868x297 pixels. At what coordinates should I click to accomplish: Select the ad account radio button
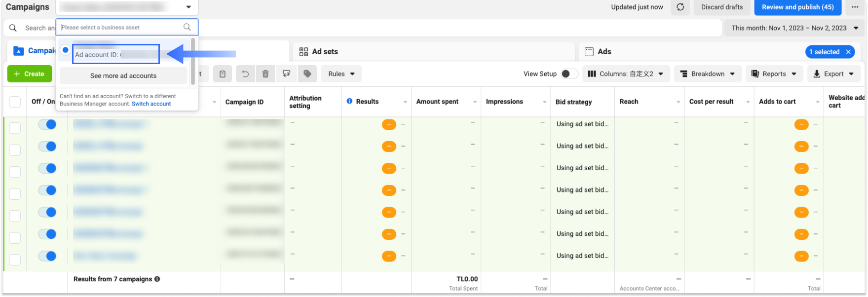[65, 50]
